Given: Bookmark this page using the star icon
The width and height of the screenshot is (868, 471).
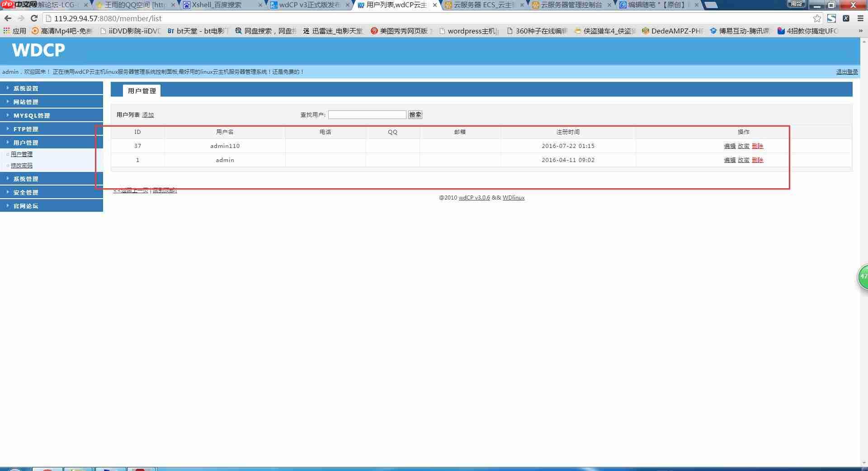Looking at the screenshot, I should pyautogui.click(x=816, y=19).
